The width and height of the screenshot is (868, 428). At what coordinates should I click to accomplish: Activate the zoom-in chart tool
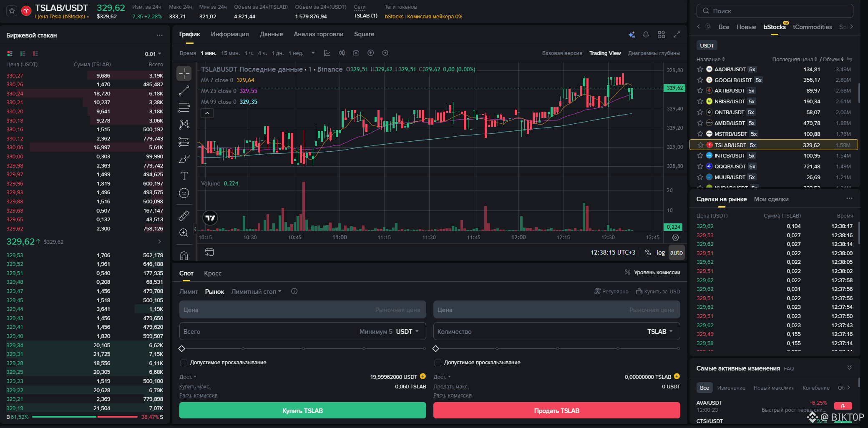pyautogui.click(x=184, y=233)
